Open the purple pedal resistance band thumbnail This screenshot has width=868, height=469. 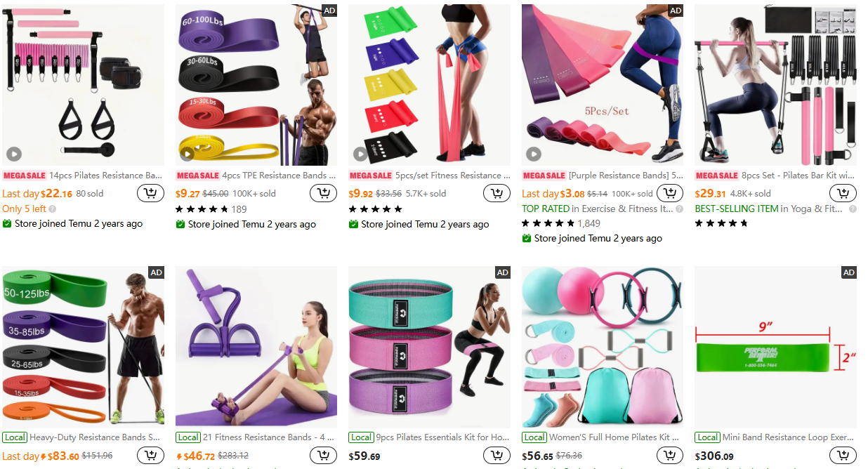[256, 346]
